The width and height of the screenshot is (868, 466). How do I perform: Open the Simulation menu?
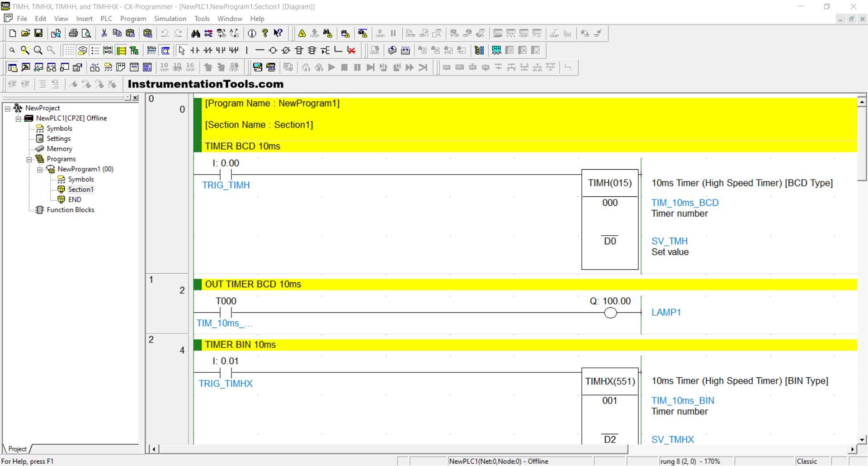tap(170, 19)
